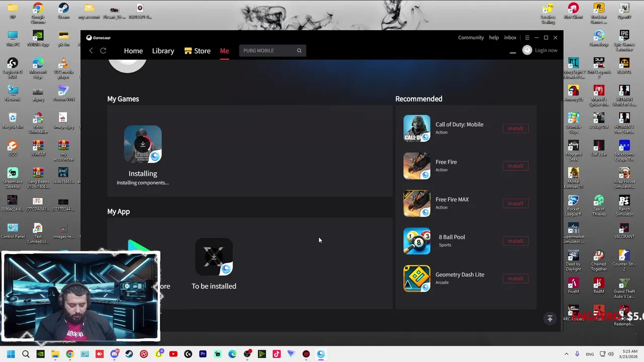
Task: Select the Riot Client desktop icon
Action: pos(573,11)
